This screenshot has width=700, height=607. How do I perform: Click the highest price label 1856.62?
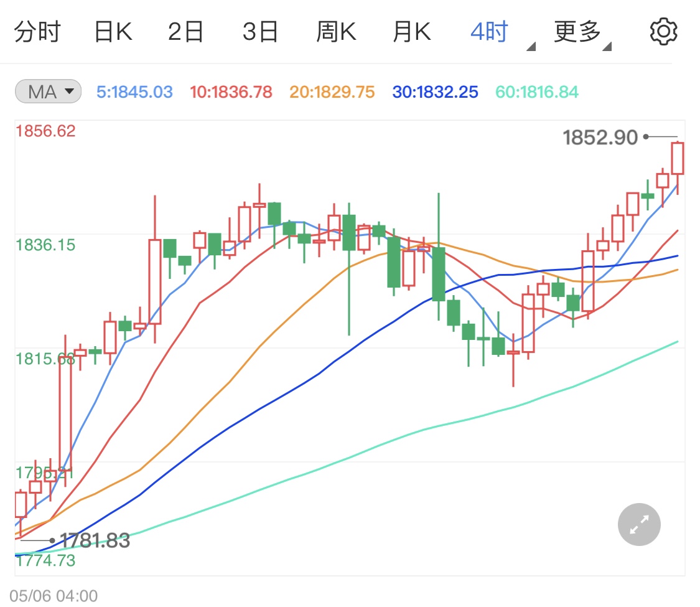click(x=45, y=131)
